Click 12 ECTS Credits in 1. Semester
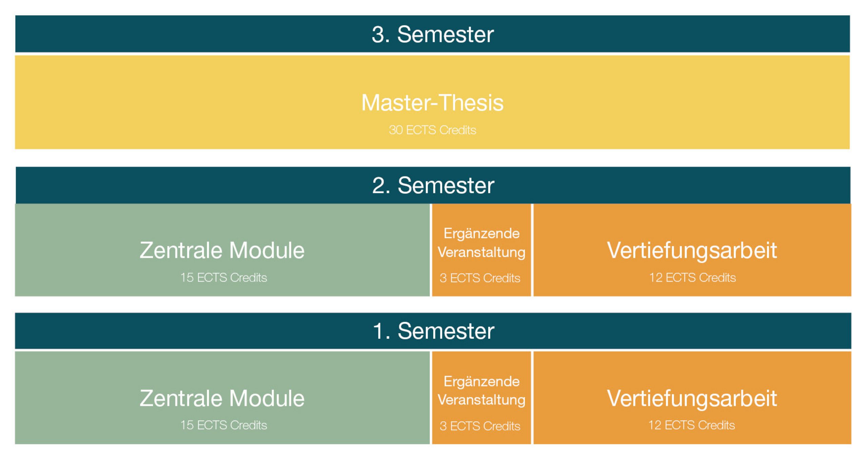The image size is (868, 463). point(692,425)
